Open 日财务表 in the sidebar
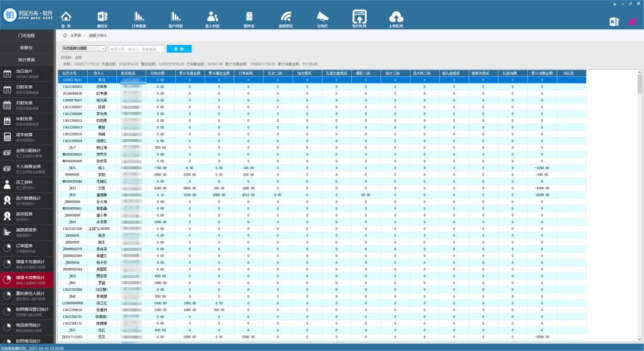The width and height of the screenshot is (644, 351). pos(27,89)
